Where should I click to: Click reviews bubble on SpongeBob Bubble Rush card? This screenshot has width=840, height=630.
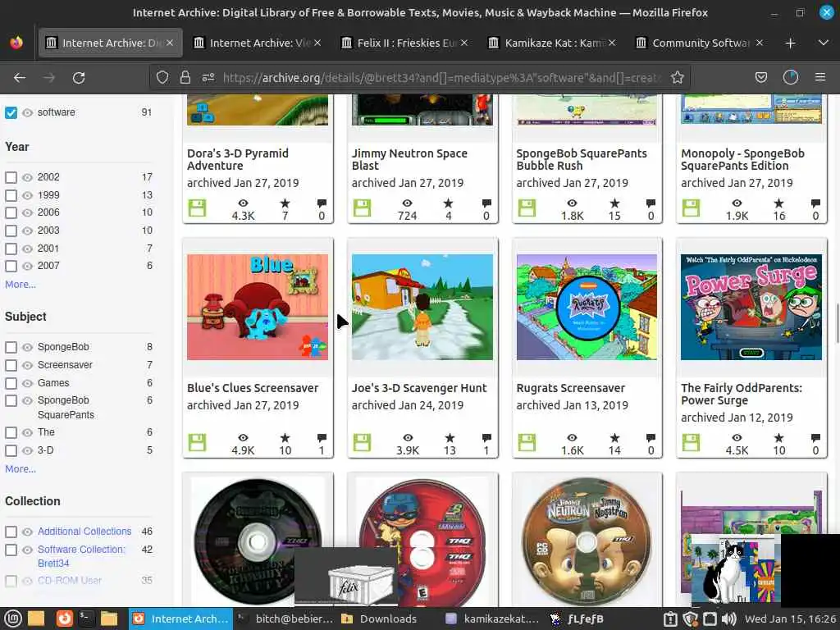click(x=651, y=203)
